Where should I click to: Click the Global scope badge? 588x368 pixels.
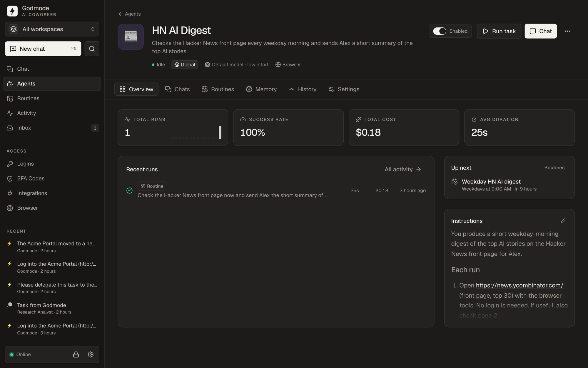point(185,65)
